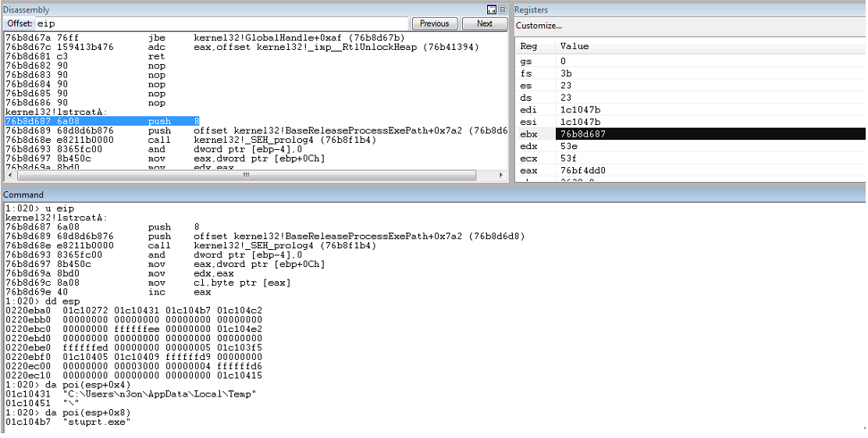
Task: Click the mov cl,byte ptr [eax] line
Action: point(148,283)
